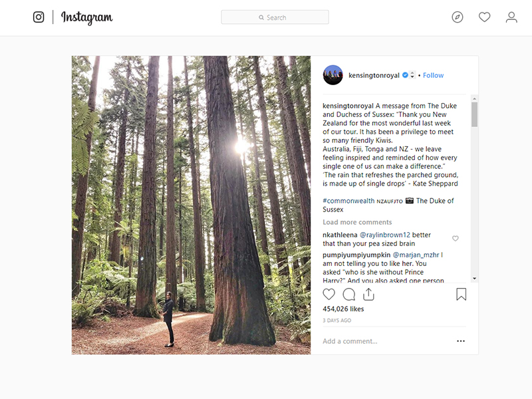The image size is (532, 399).
Task: Click the scroll down arrow in comments
Action: (x=474, y=278)
